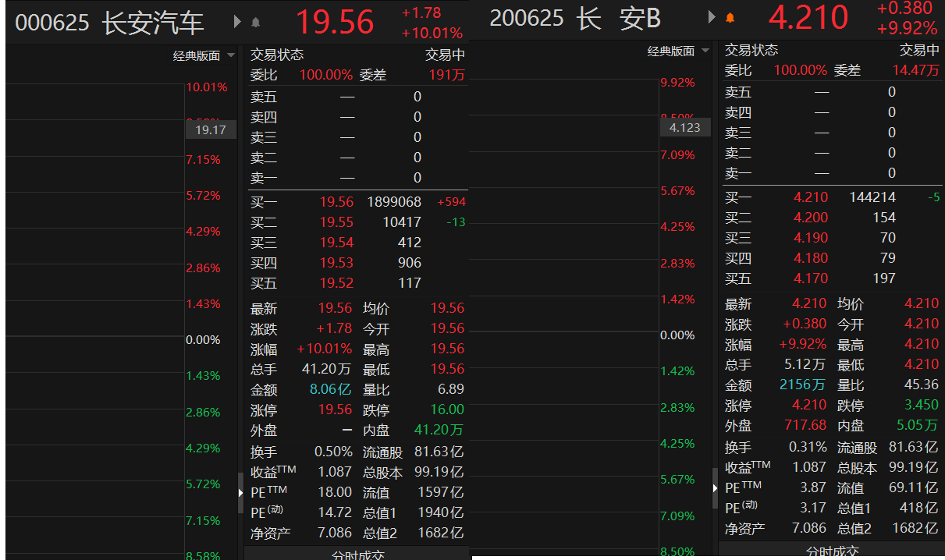Collapse the quote panel arrow beside 长安汽车 PE row
This screenshot has height=560, width=945.
pyautogui.click(x=240, y=493)
